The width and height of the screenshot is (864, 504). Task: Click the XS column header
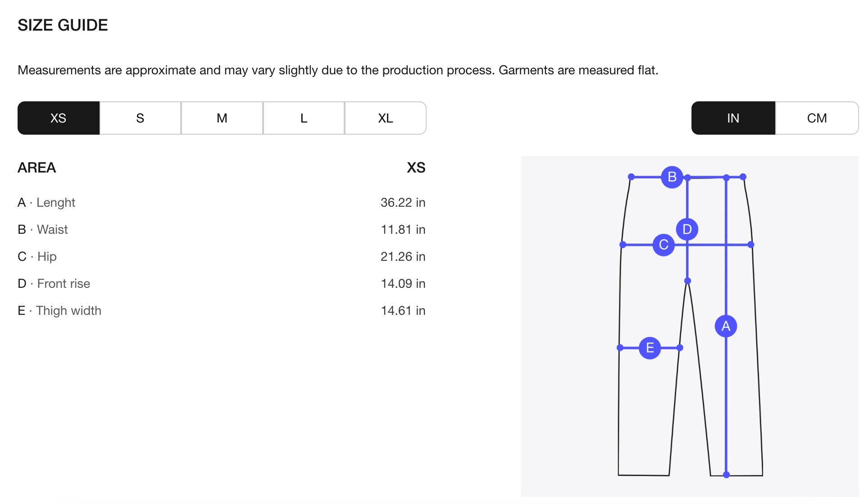(x=416, y=168)
